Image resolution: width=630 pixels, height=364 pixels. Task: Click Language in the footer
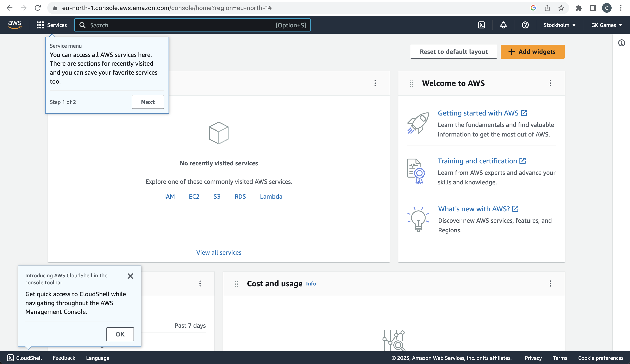[x=97, y=358]
